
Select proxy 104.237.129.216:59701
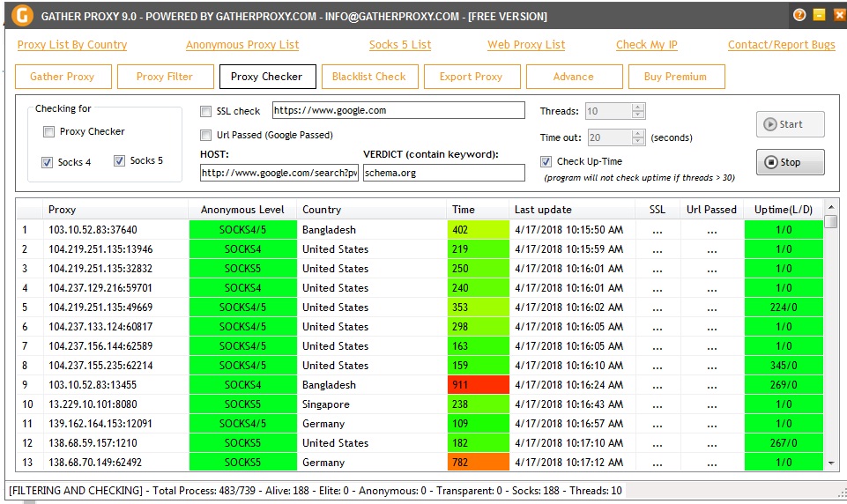pos(100,288)
